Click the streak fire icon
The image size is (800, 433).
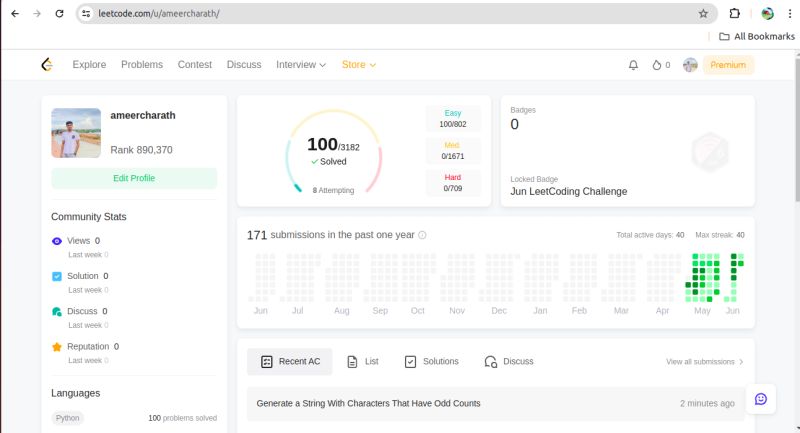tap(657, 65)
